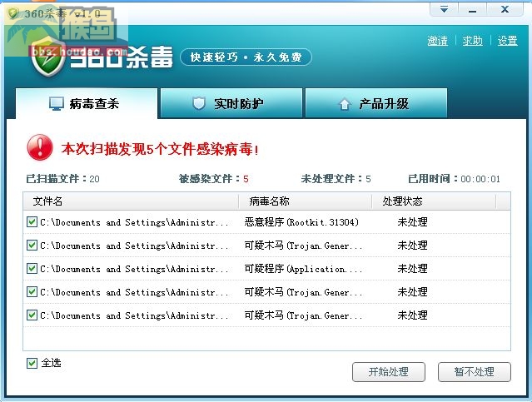
Task: Click the monitor icon on 病毒查杀 tab
Action: tap(57, 103)
